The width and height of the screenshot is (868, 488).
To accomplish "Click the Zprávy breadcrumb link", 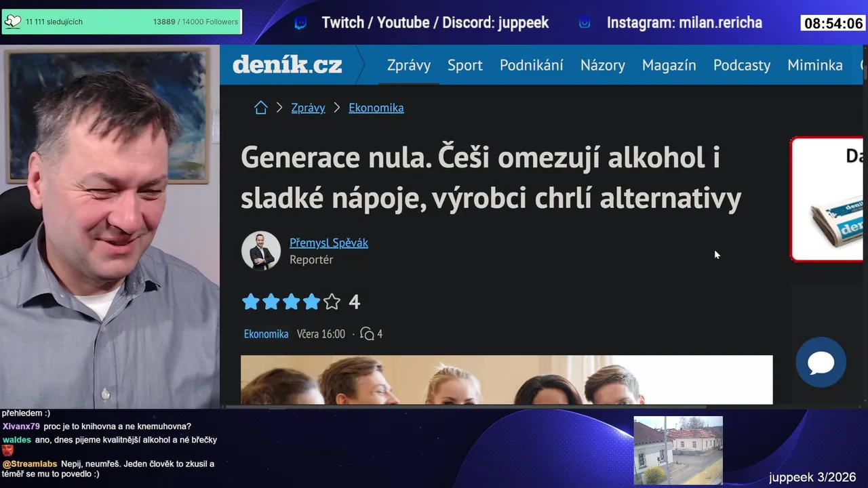I will (x=308, y=108).
